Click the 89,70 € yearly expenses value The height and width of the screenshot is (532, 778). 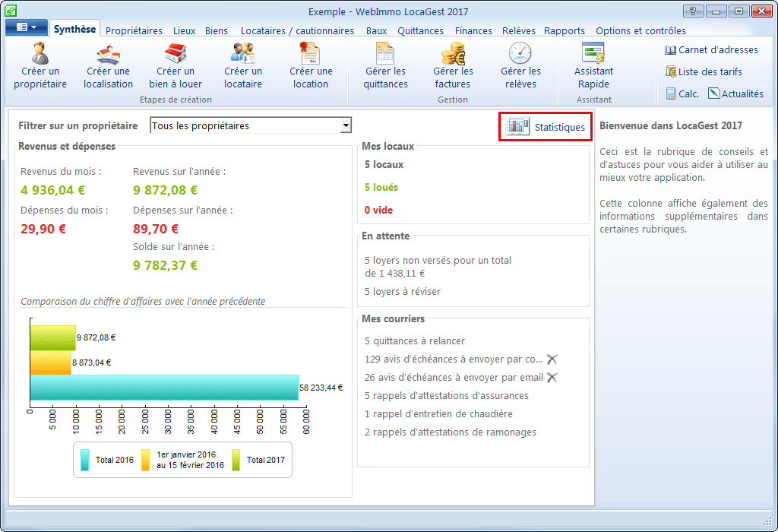[156, 229]
